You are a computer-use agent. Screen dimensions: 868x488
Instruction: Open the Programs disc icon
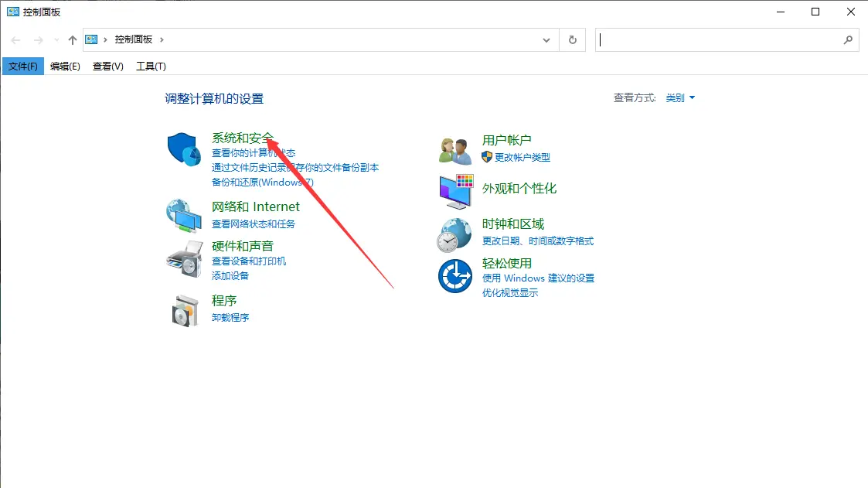pyautogui.click(x=186, y=310)
